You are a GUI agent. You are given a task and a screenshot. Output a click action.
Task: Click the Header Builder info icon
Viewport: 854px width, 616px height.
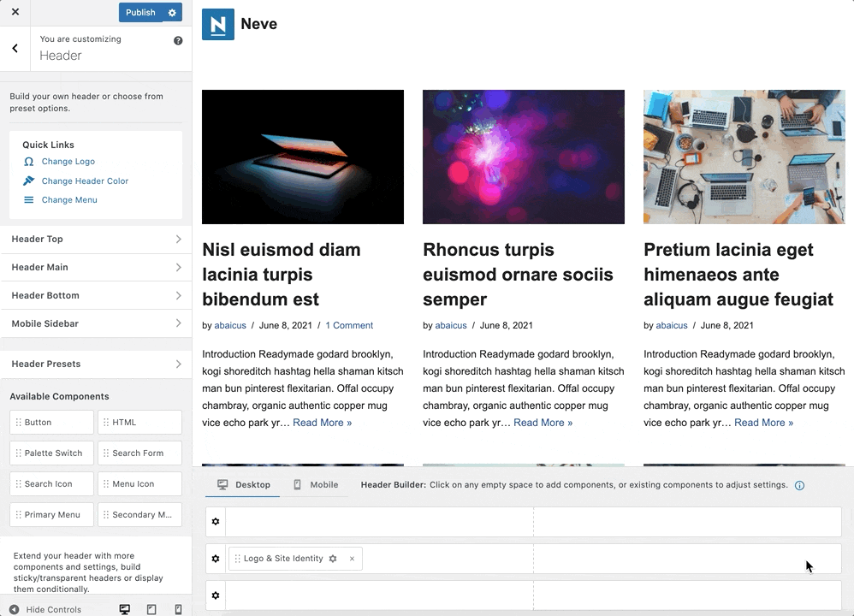[x=799, y=485]
